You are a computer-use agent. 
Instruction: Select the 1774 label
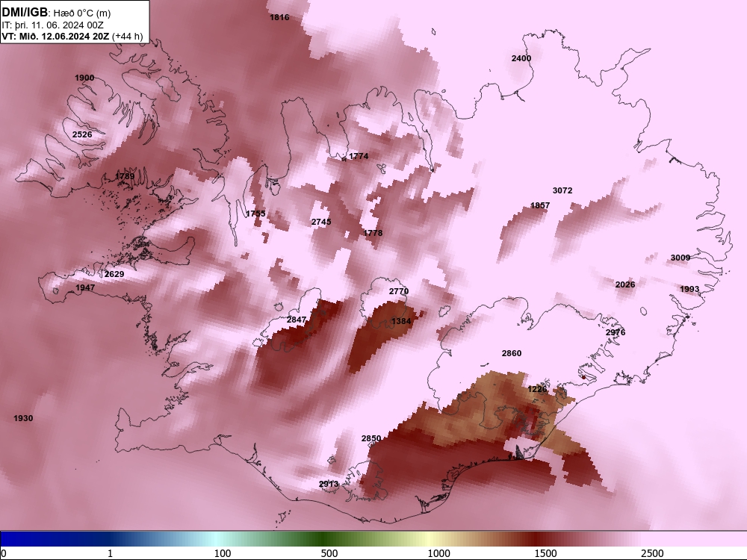click(x=359, y=156)
